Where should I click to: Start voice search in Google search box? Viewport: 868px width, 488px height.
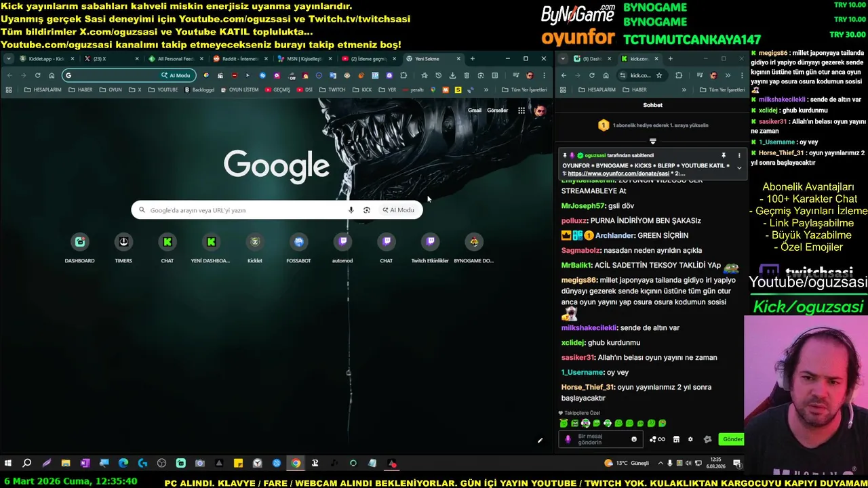click(351, 210)
